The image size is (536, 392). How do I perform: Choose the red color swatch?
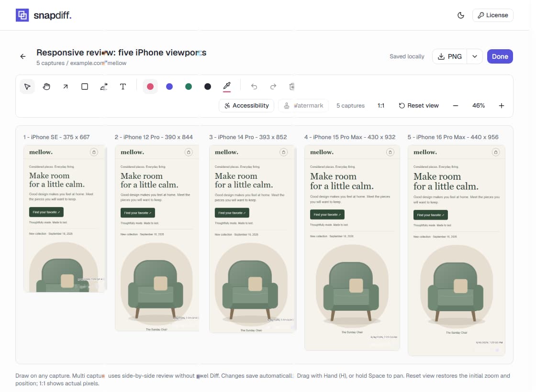[150, 87]
